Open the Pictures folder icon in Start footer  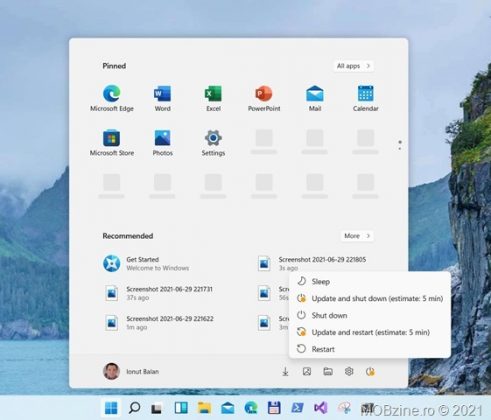[x=307, y=371]
